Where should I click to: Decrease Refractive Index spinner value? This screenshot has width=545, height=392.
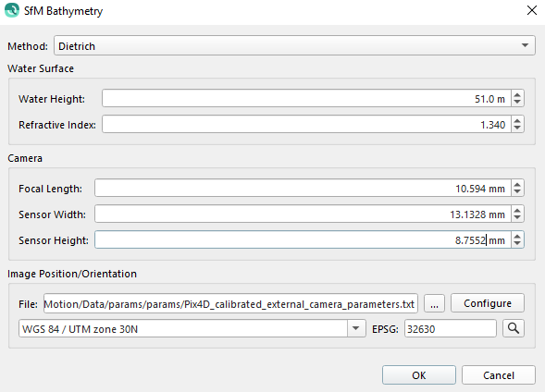click(517, 129)
